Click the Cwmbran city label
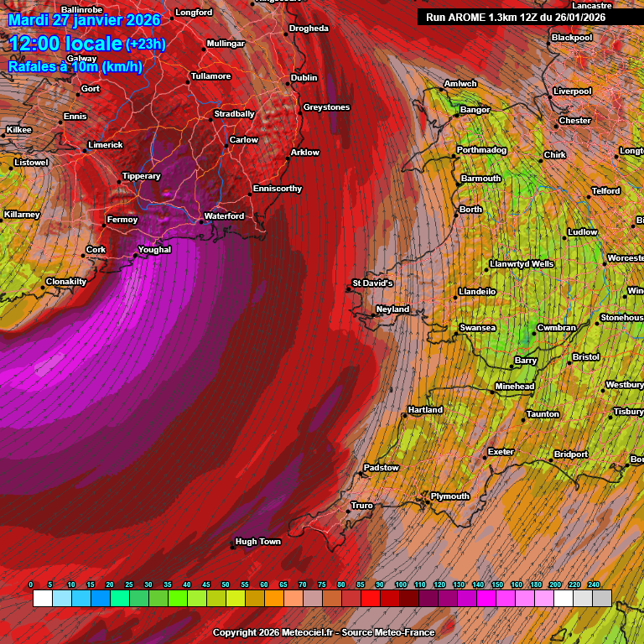 (557, 328)
